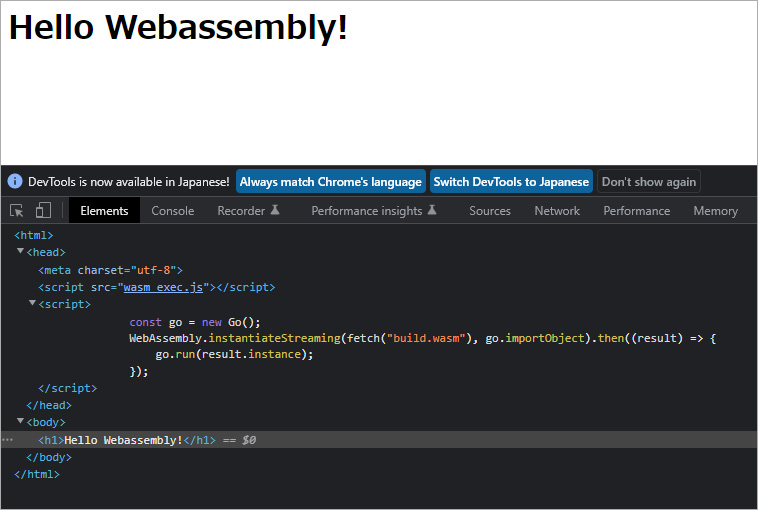
Task: Select the h1 Hello Webassembly row
Action: [x=379, y=440]
